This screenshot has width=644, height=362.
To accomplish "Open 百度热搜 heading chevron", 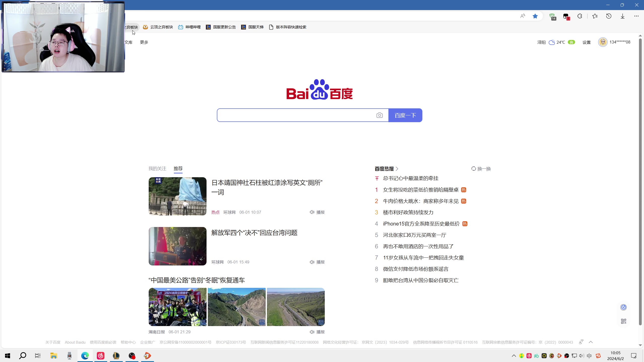I will (x=397, y=169).
